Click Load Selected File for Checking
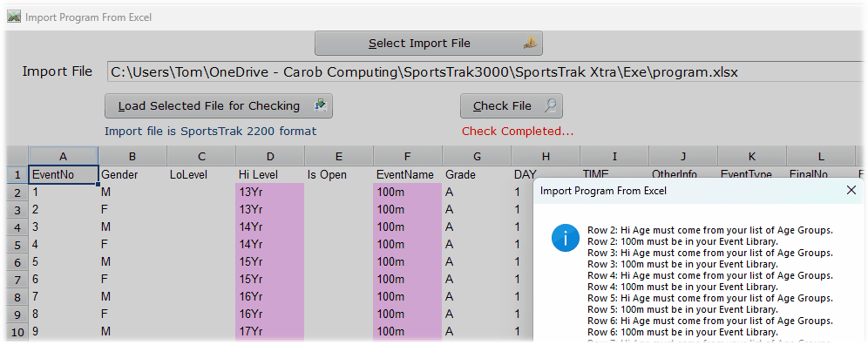 pyautogui.click(x=219, y=105)
